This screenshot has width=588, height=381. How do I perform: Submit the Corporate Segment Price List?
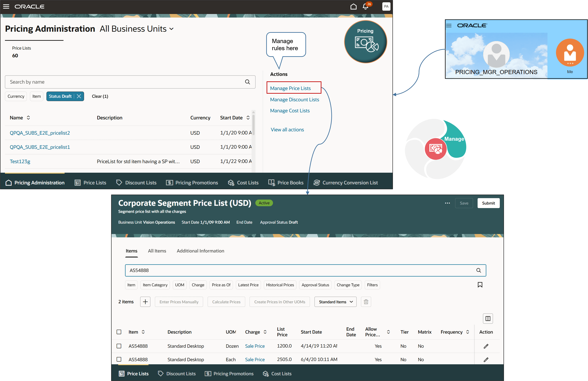pyautogui.click(x=488, y=203)
